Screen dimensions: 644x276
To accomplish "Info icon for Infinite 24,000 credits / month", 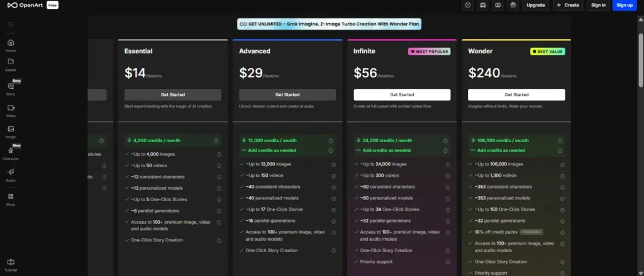I will click(445, 140).
